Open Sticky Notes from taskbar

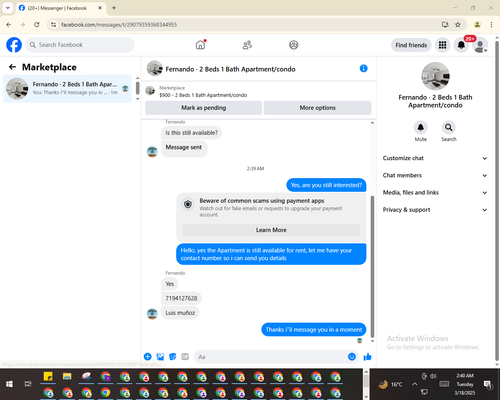(x=48, y=377)
